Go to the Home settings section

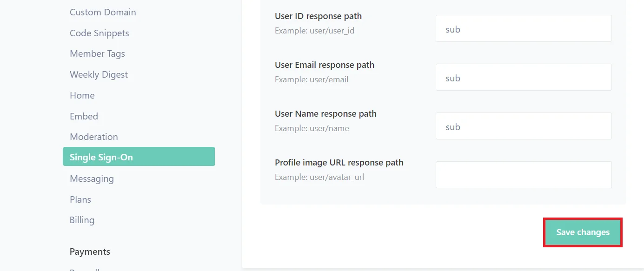82,95
